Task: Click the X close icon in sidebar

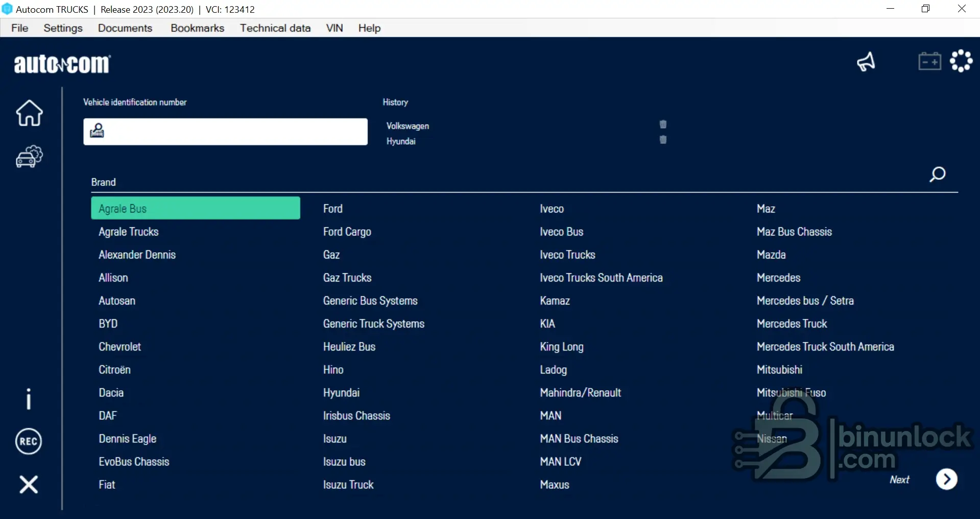Action: point(29,484)
